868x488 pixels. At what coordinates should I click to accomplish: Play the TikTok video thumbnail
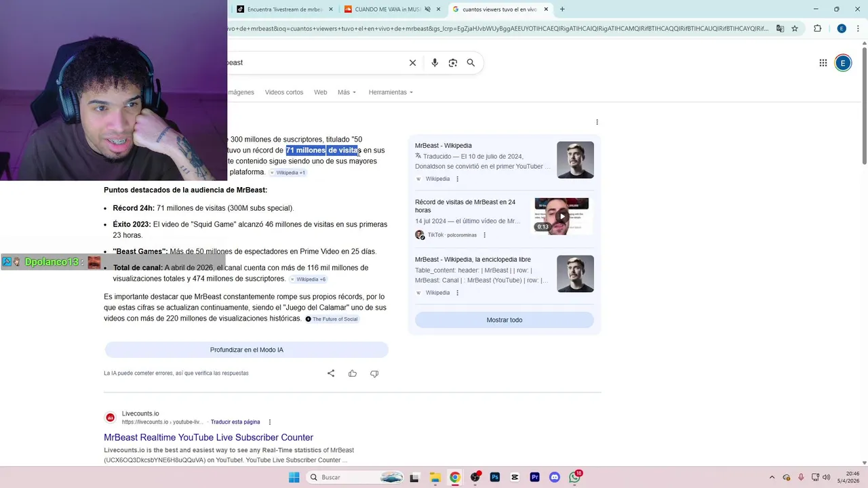point(562,216)
